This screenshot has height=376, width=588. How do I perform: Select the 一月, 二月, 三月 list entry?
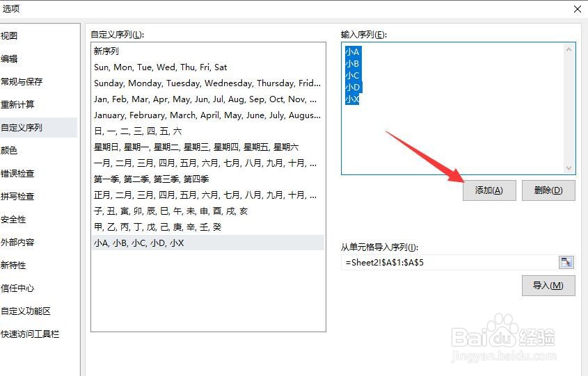click(x=208, y=163)
